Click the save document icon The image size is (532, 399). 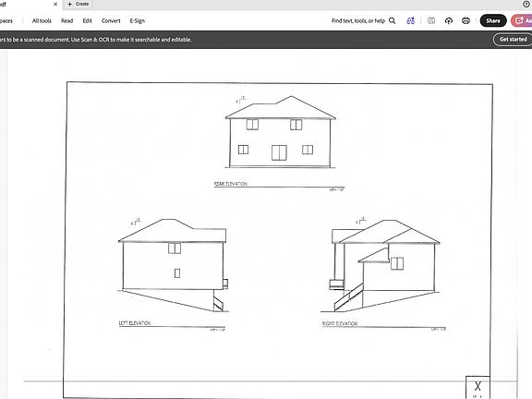pos(431,20)
